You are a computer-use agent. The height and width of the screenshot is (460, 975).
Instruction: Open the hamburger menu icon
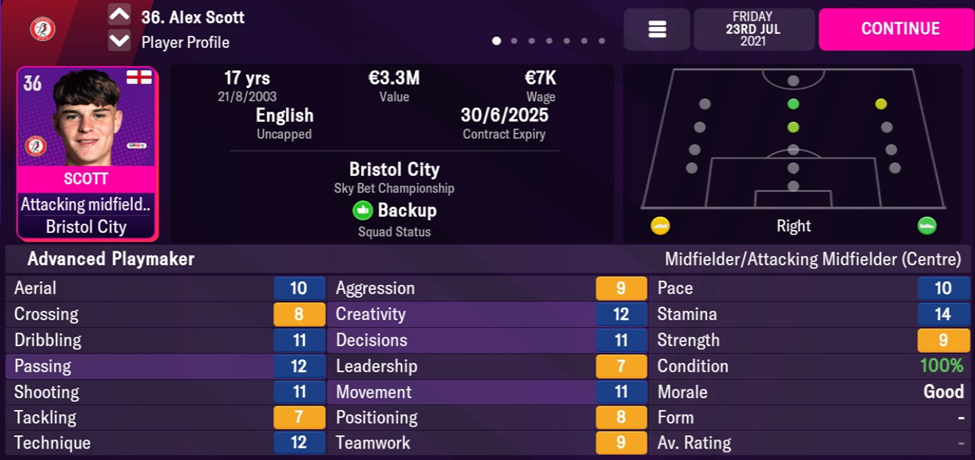pos(657,30)
